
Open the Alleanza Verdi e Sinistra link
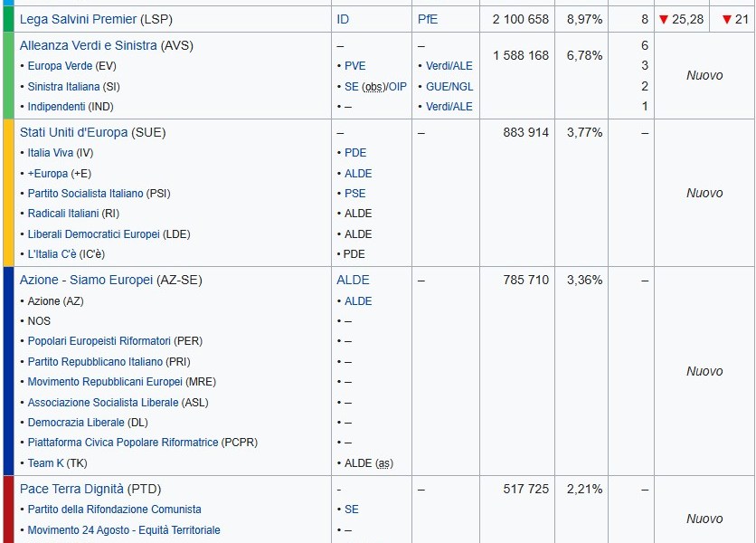tap(88, 45)
